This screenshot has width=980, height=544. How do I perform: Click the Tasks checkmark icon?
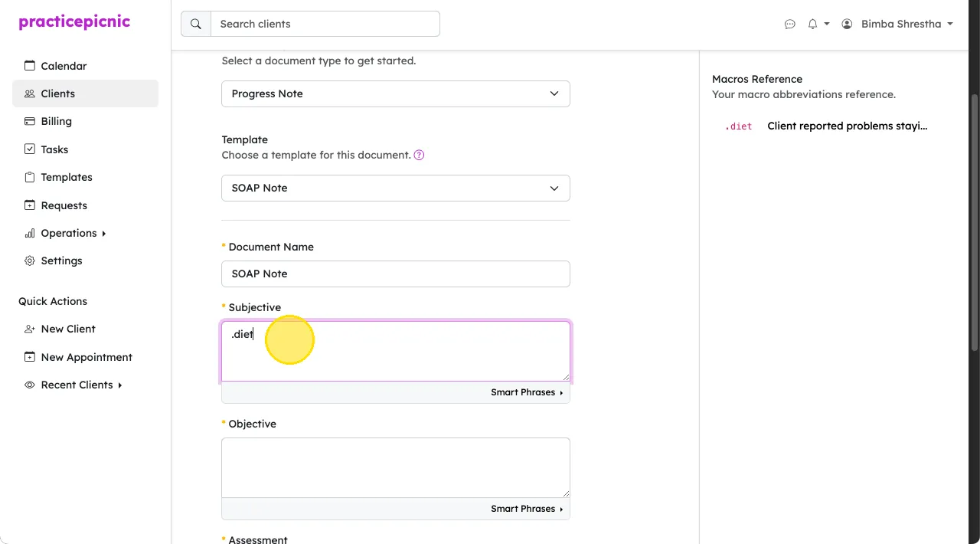[x=30, y=149]
